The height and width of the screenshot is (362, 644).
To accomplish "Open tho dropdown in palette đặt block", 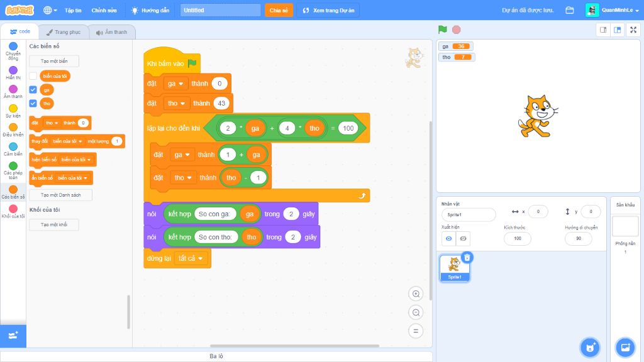I will click(x=52, y=123).
